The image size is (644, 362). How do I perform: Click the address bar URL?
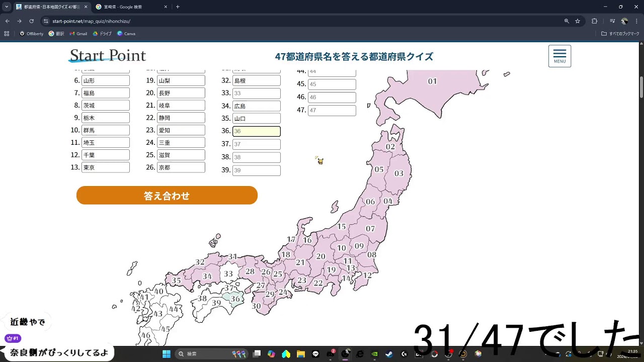point(91,21)
